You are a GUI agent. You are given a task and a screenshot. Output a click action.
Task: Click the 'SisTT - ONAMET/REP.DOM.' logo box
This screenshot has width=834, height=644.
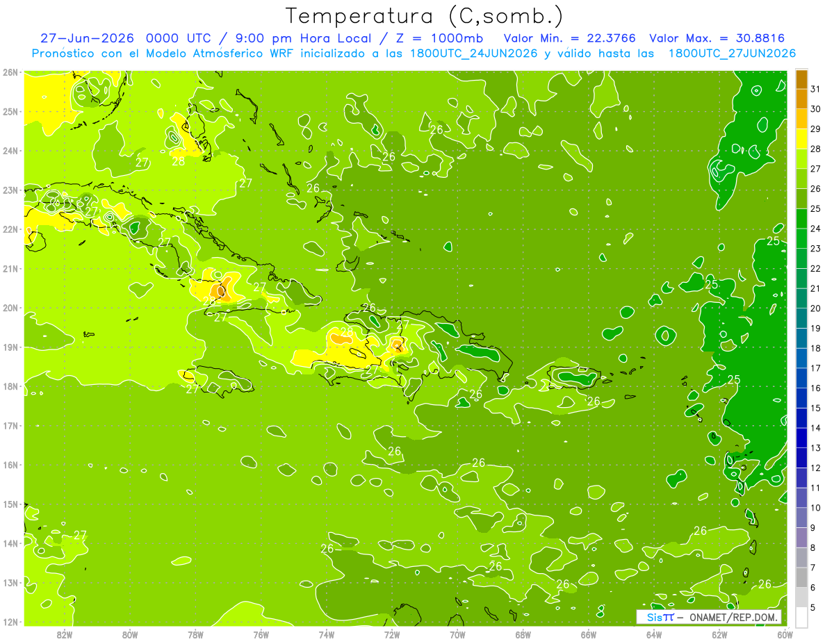pyautogui.click(x=708, y=617)
